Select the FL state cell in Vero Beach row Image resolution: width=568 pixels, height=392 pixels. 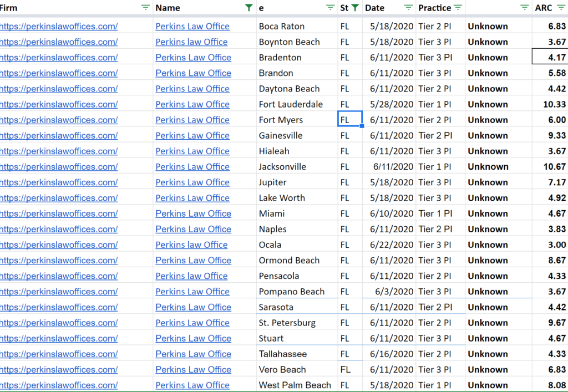point(350,370)
